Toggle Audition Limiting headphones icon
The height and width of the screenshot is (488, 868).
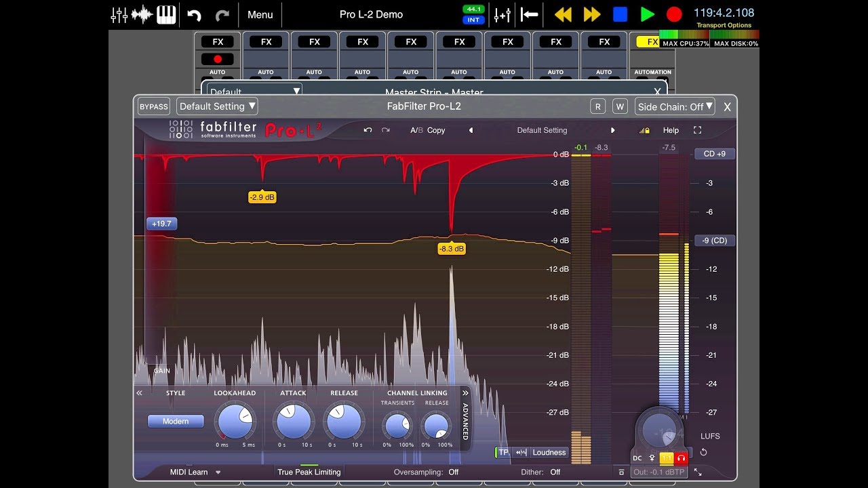681,458
